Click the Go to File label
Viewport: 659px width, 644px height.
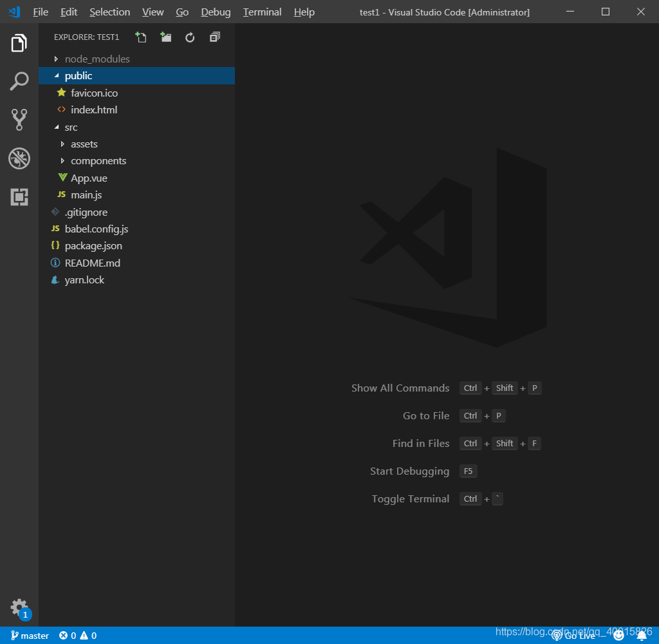coord(426,415)
